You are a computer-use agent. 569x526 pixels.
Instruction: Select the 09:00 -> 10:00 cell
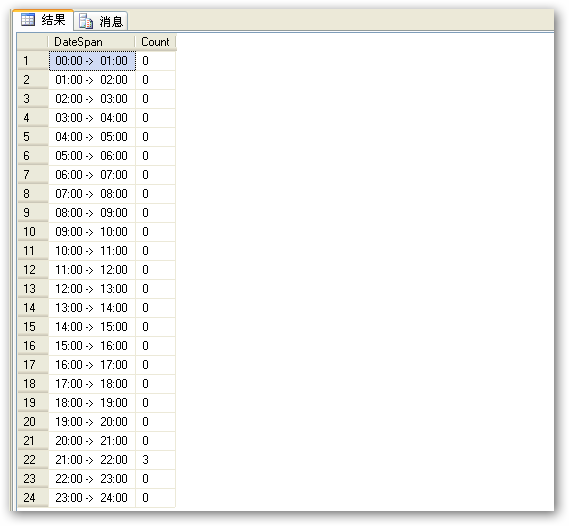(x=92, y=232)
